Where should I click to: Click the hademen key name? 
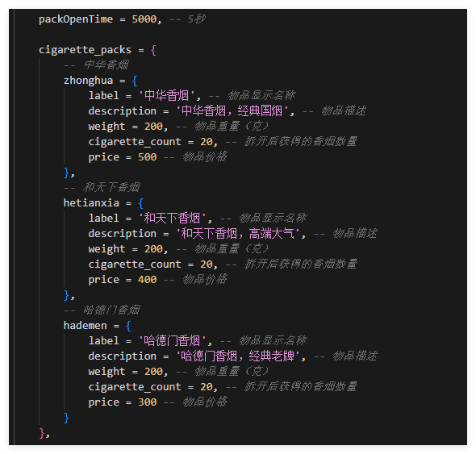point(85,326)
